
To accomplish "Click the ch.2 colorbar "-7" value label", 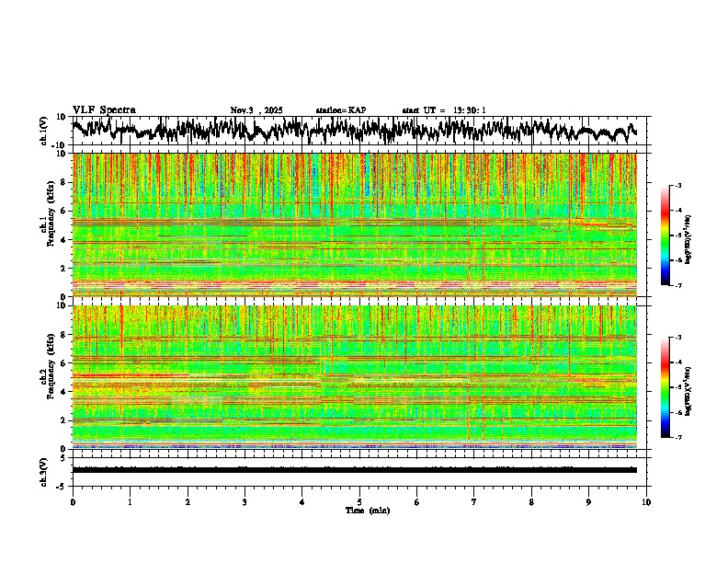I will (x=677, y=438).
